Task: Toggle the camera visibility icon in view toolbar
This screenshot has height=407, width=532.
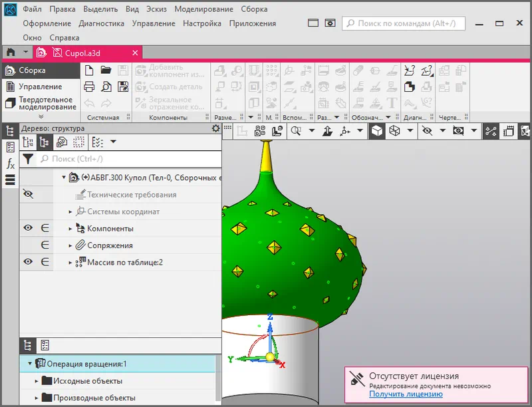Action: 458,131
